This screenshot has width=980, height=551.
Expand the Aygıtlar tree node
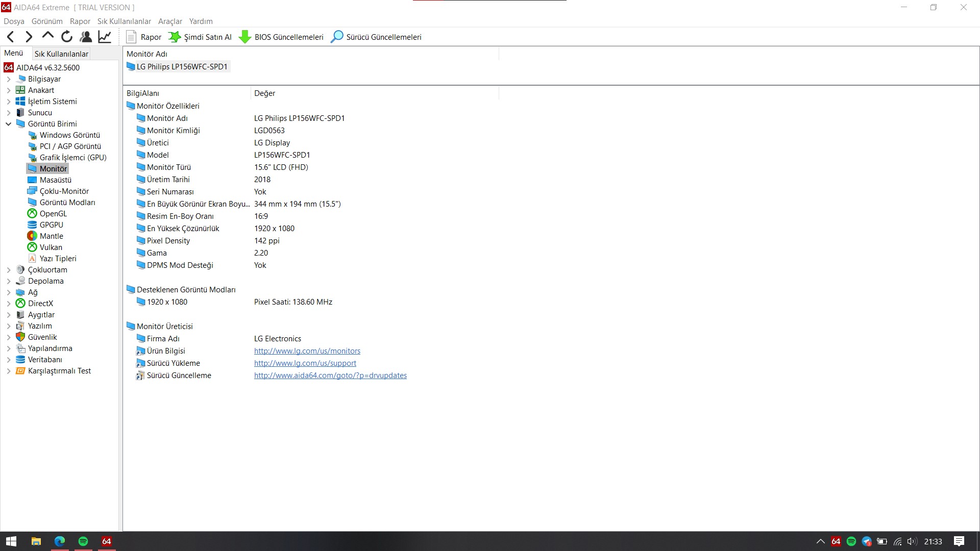[9, 315]
